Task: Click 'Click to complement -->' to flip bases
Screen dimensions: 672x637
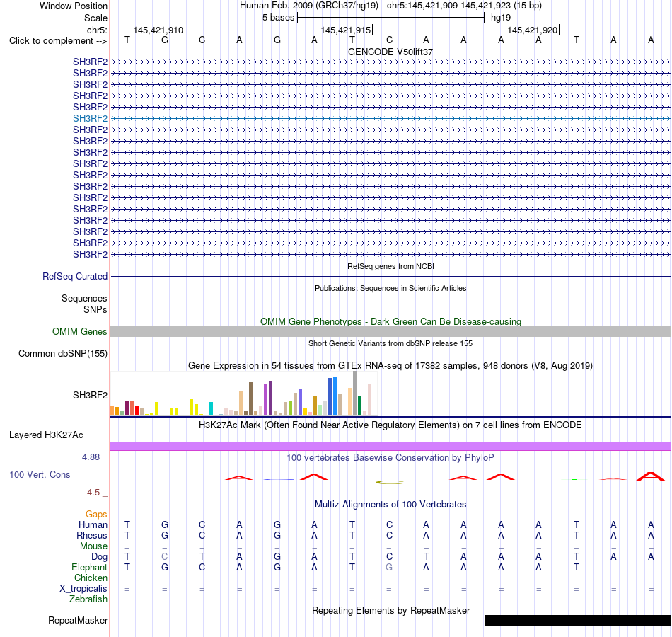Action: click(x=58, y=41)
